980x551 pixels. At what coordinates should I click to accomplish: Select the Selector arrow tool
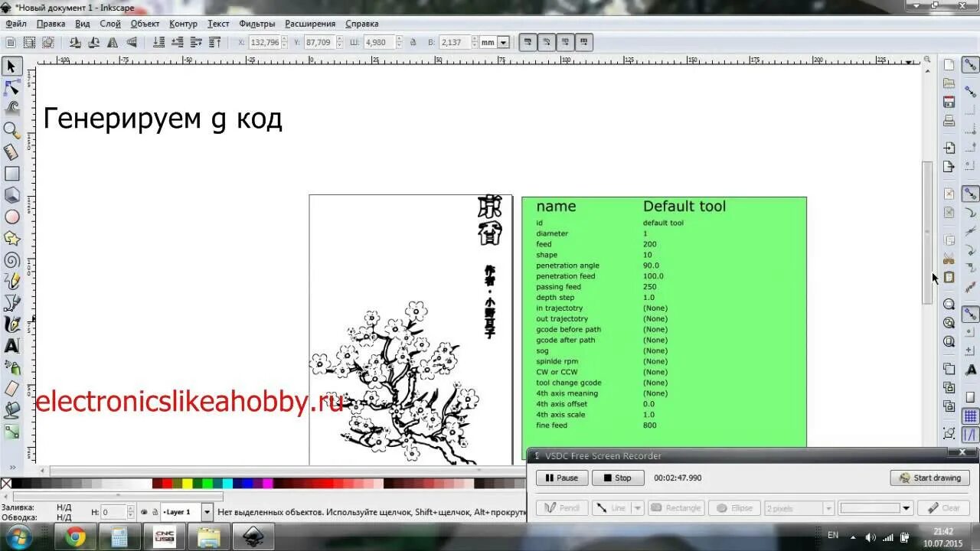tap(11, 67)
